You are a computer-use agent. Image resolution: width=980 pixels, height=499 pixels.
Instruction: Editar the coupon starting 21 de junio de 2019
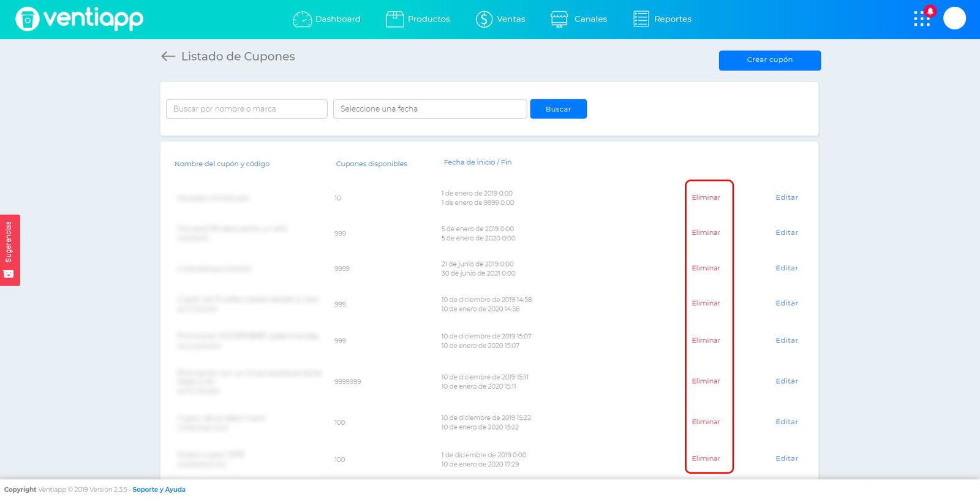point(787,268)
